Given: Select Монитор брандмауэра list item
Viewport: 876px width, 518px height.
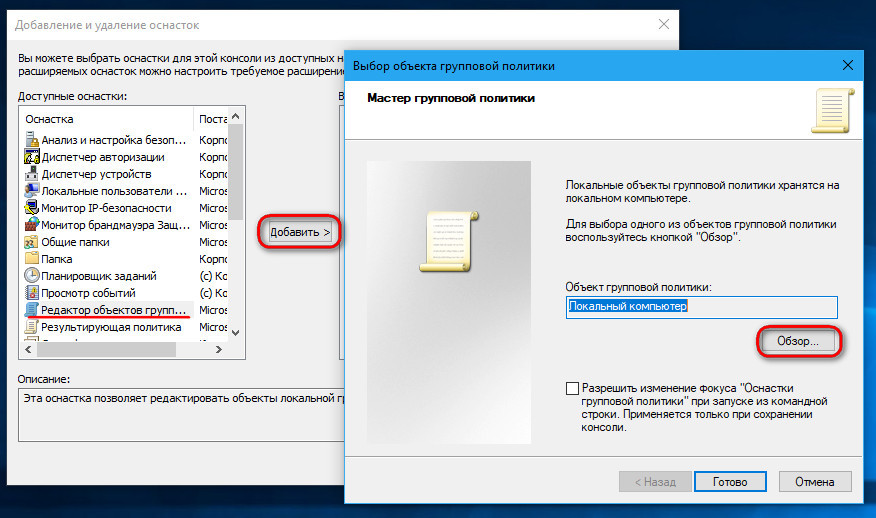Looking at the screenshot, I should [x=112, y=225].
